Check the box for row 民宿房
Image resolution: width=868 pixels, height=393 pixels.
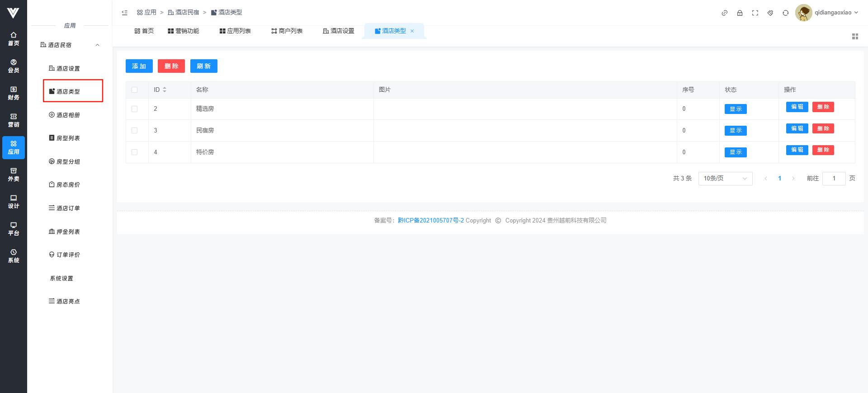(134, 131)
